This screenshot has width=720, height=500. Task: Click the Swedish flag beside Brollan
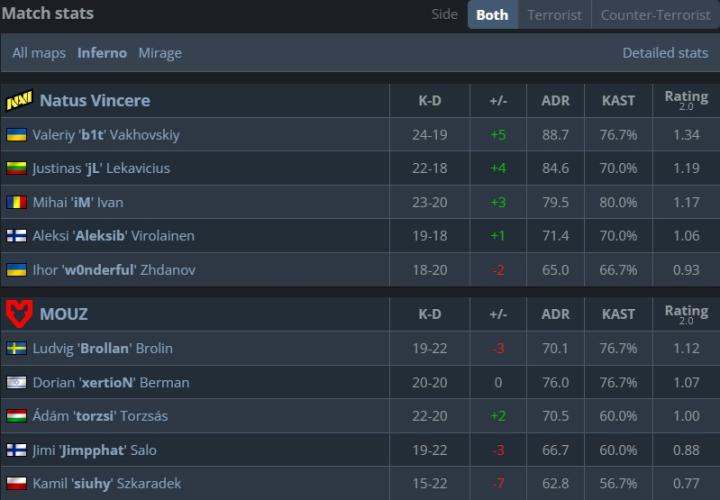(x=16, y=349)
